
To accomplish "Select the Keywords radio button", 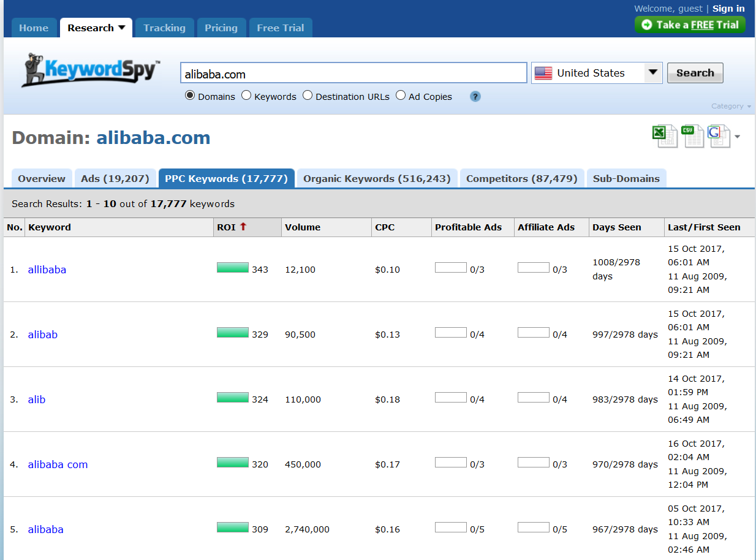I will (246, 96).
